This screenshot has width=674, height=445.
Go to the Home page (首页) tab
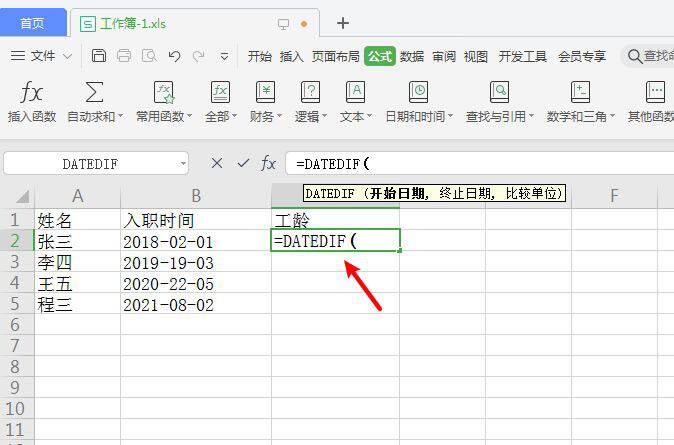click(x=33, y=23)
